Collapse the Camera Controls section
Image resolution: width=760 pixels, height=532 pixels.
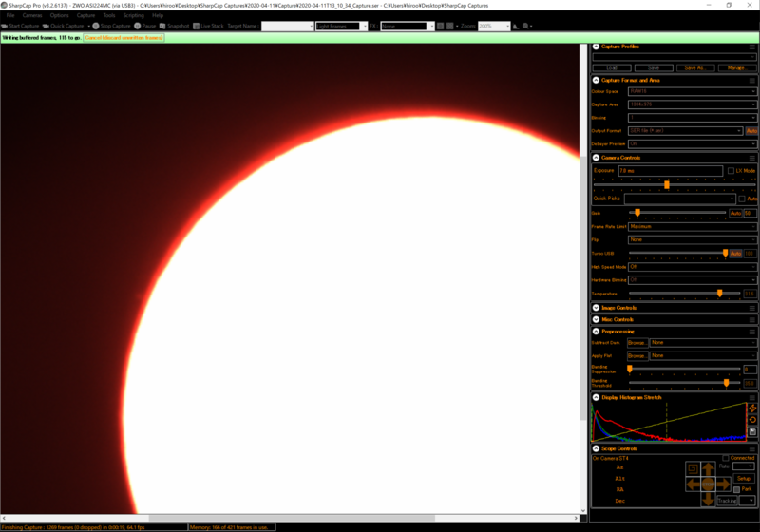pos(597,158)
